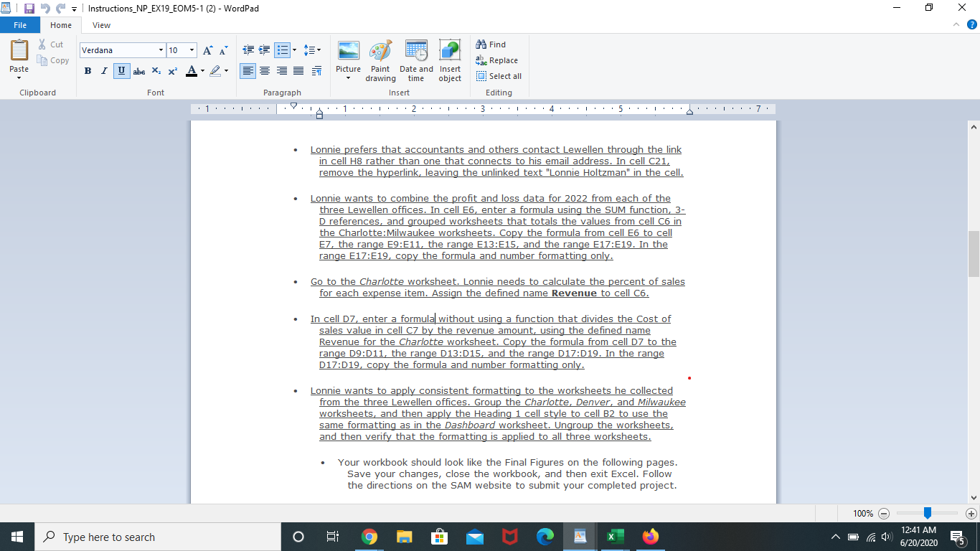Open the line spacing dropdown
The width and height of the screenshot is (980, 551).
(x=313, y=50)
